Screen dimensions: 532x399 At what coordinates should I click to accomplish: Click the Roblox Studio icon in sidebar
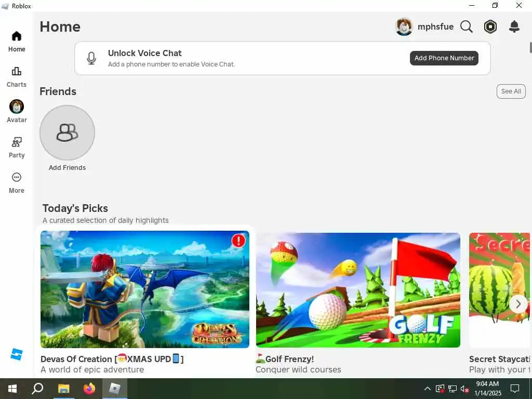(x=16, y=354)
